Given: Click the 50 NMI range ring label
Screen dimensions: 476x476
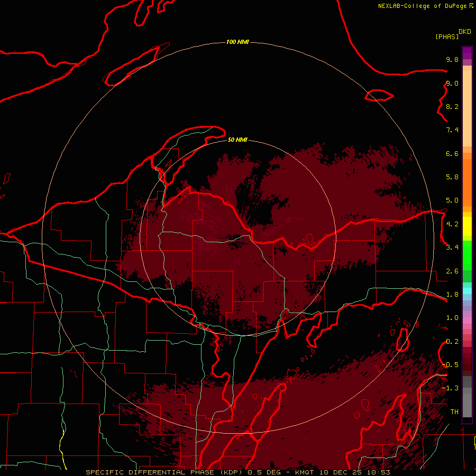Looking at the screenshot, I should point(237,140).
